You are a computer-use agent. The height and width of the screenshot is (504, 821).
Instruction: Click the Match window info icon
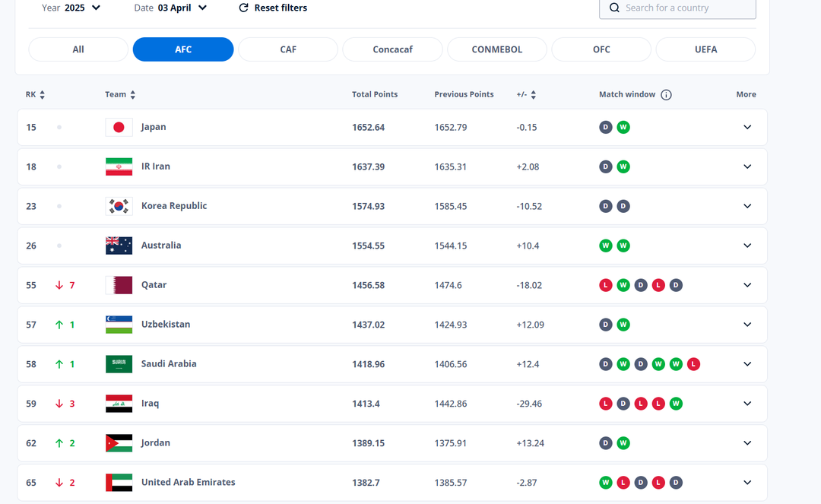point(666,95)
